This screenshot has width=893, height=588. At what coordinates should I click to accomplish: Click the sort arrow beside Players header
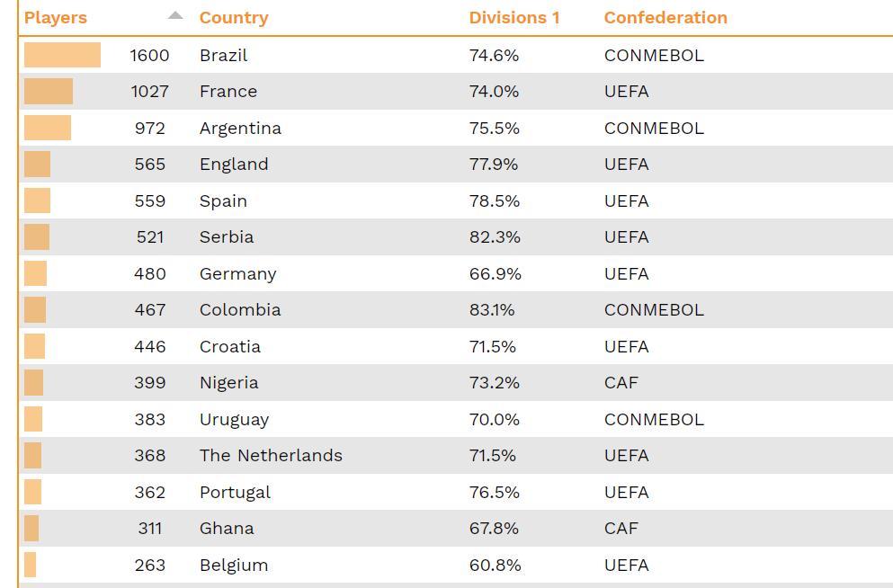click(x=175, y=15)
